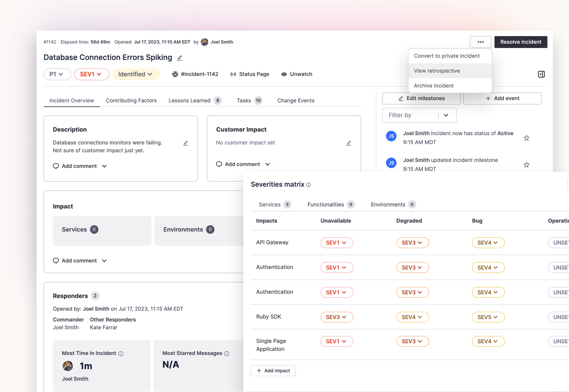Select View retrospective from the menu
Image resolution: width=569 pixels, height=392 pixels.
point(437,71)
